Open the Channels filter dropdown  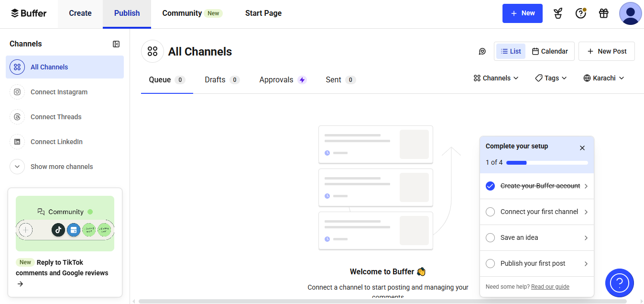tap(496, 78)
